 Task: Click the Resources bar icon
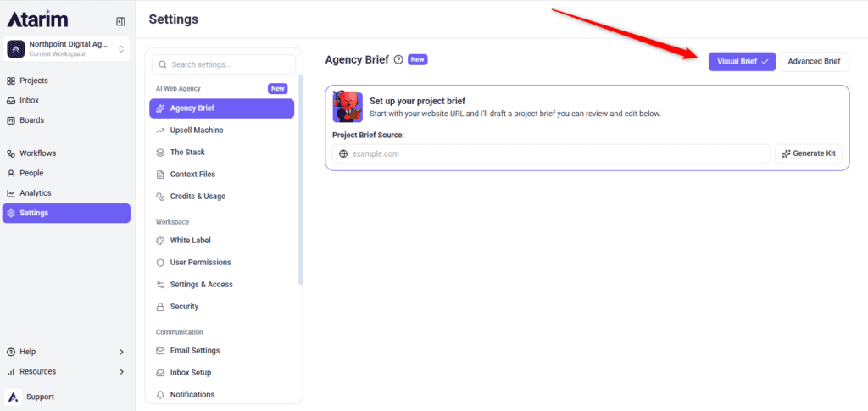click(x=10, y=372)
